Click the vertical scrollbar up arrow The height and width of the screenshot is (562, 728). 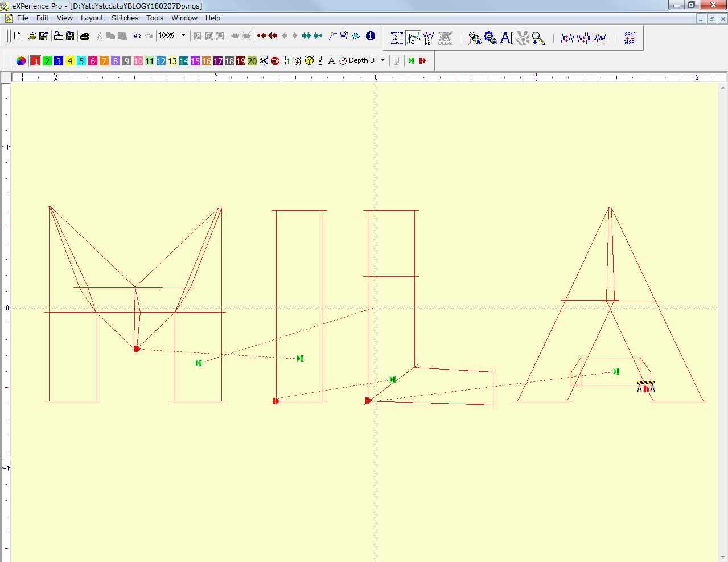[x=723, y=87]
